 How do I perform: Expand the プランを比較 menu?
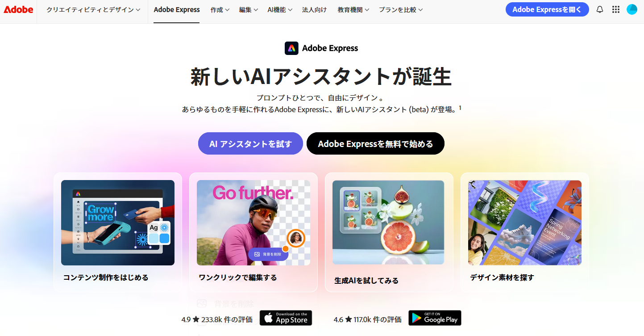tap(401, 10)
